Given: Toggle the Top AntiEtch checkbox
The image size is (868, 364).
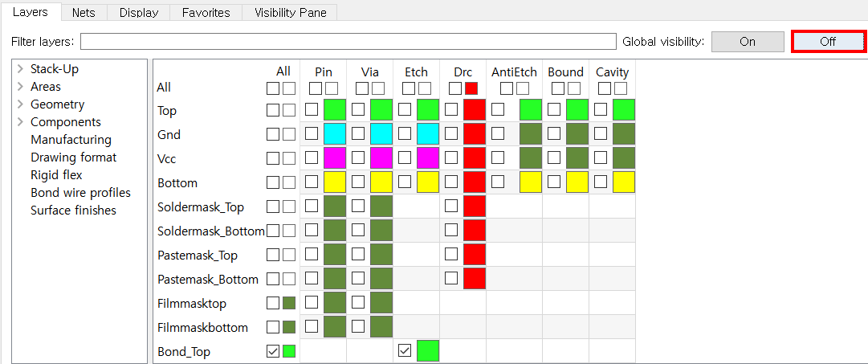Looking at the screenshot, I should [498, 110].
